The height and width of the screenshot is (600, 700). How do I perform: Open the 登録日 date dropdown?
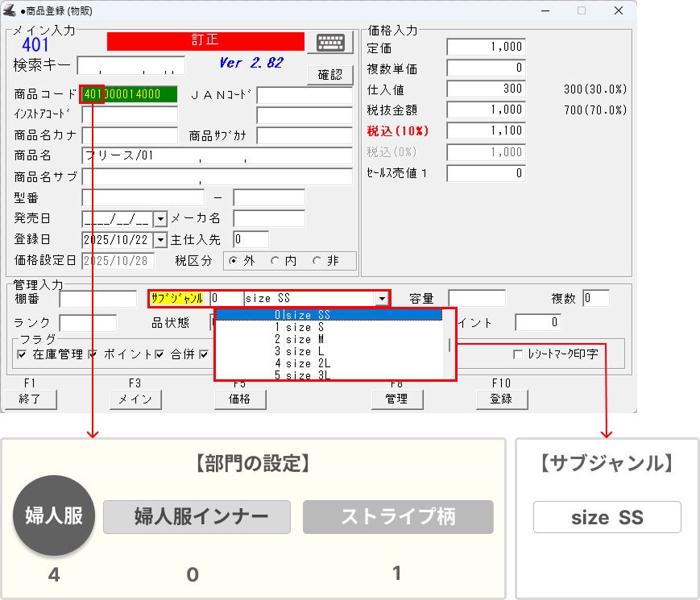point(159,240)
